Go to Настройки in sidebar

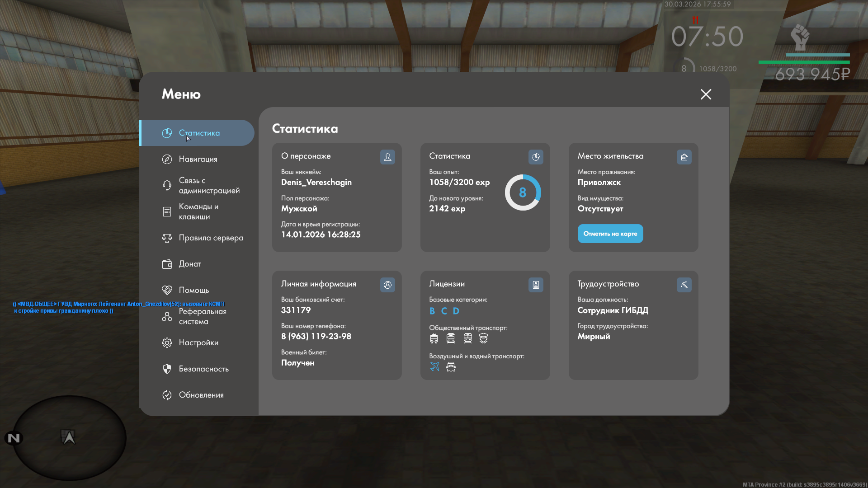198,343
